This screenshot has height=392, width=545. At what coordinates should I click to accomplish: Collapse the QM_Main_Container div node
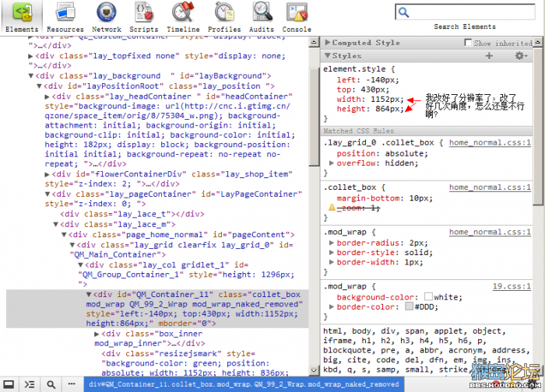coord(72,245)
